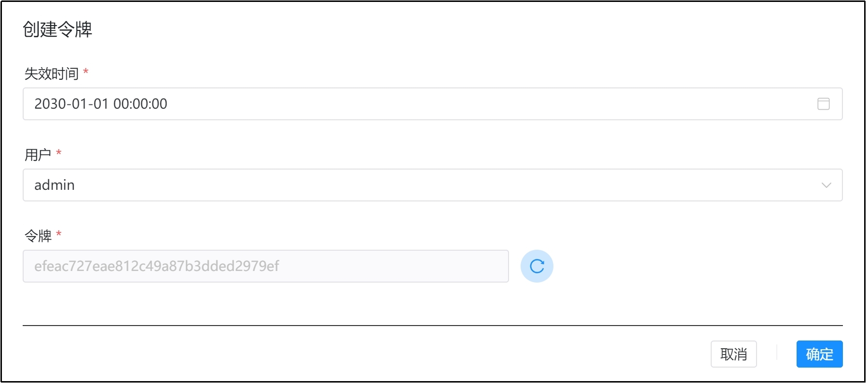Click the disabled 令牌 token field
Viewport: 868px width, 384px height.
266,266
